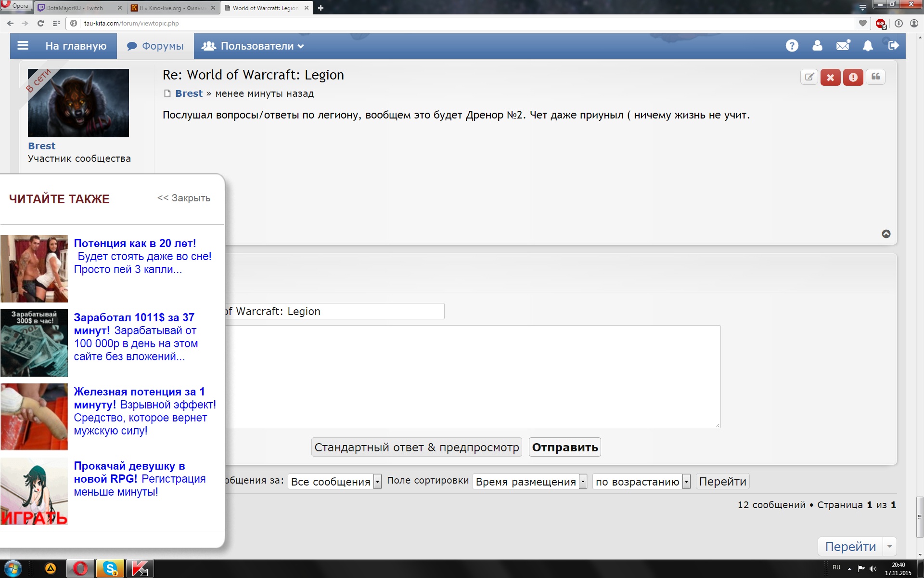Viewport: 924px width, 578px height.
Task: Open Brest username under the avatar
Action: tap(41, 146)
